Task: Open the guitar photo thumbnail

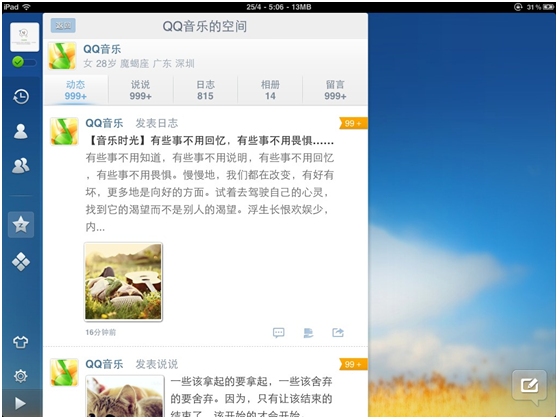Action: [123, 282]
